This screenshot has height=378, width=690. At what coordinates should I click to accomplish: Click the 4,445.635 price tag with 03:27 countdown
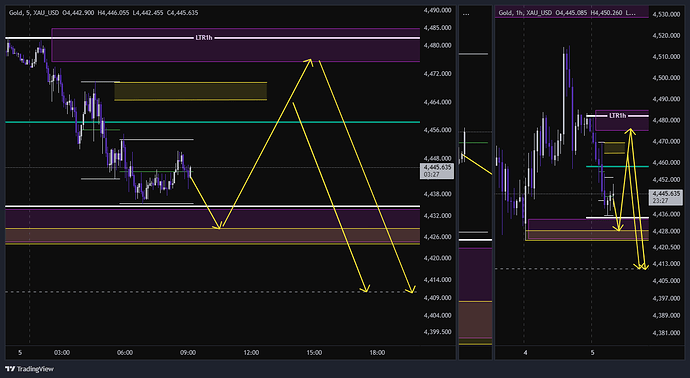pos(437,171)
